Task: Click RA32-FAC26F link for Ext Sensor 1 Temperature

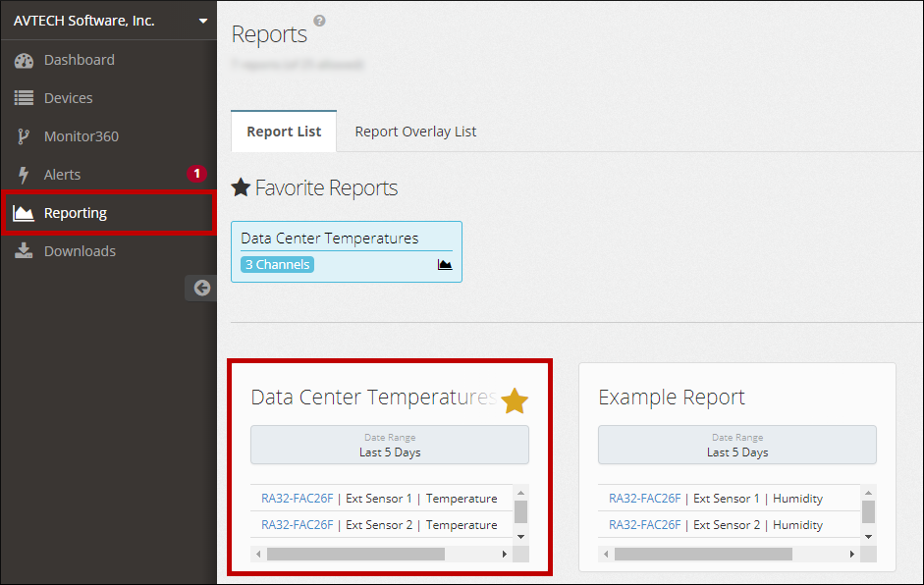Action: 297,499
